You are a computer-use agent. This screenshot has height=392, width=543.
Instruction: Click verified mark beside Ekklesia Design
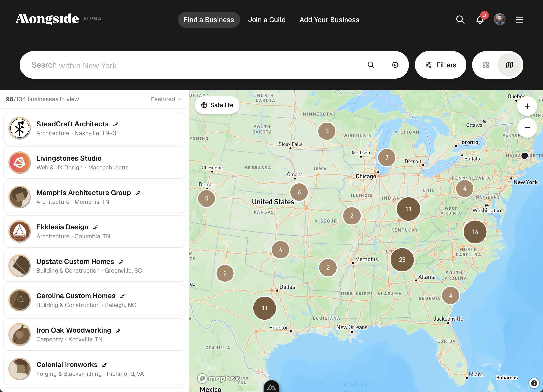click(95, 228)
